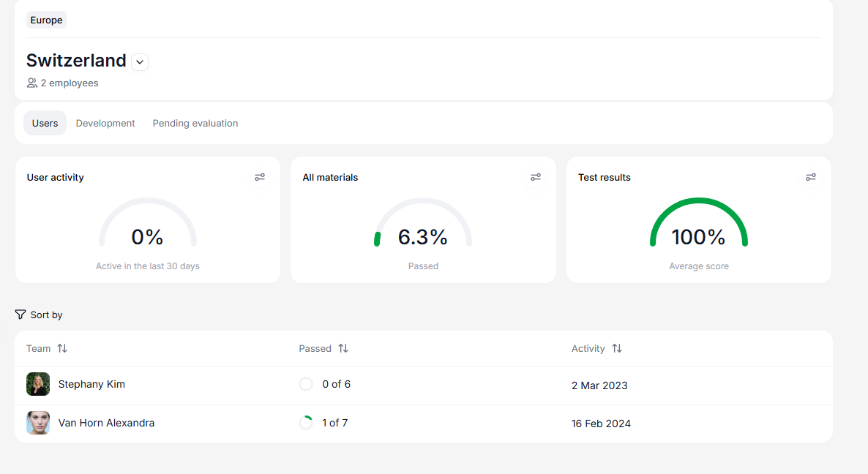
Task: Click the 1 of 7 progress ring
Action: pyautogui.click(x=306, y=423)
